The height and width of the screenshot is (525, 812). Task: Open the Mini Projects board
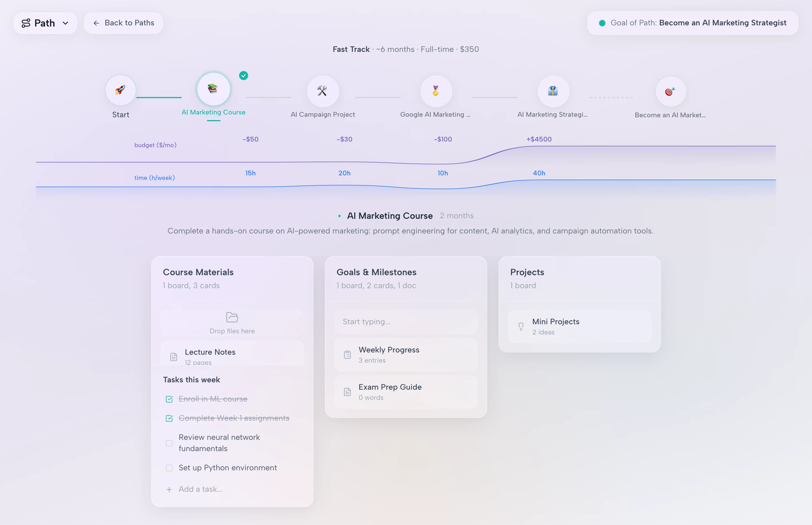point(579,326)
